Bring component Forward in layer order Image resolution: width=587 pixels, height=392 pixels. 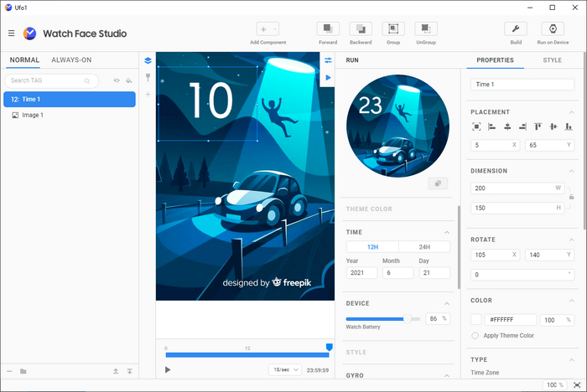point(328,29)
